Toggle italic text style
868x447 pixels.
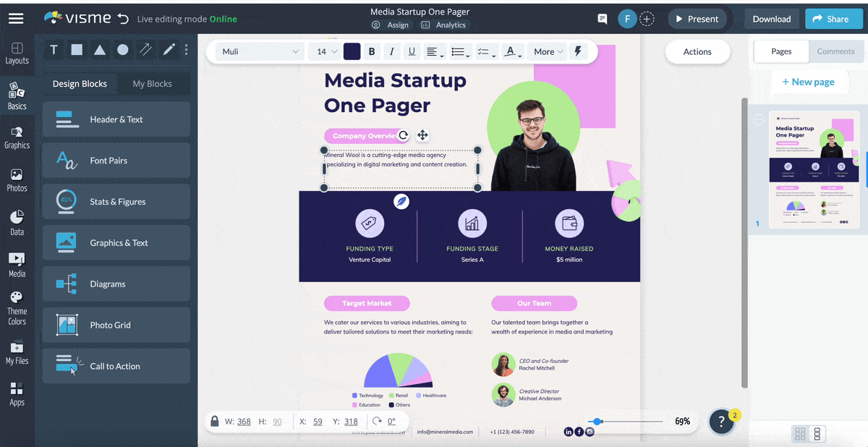tap(391, 51)
